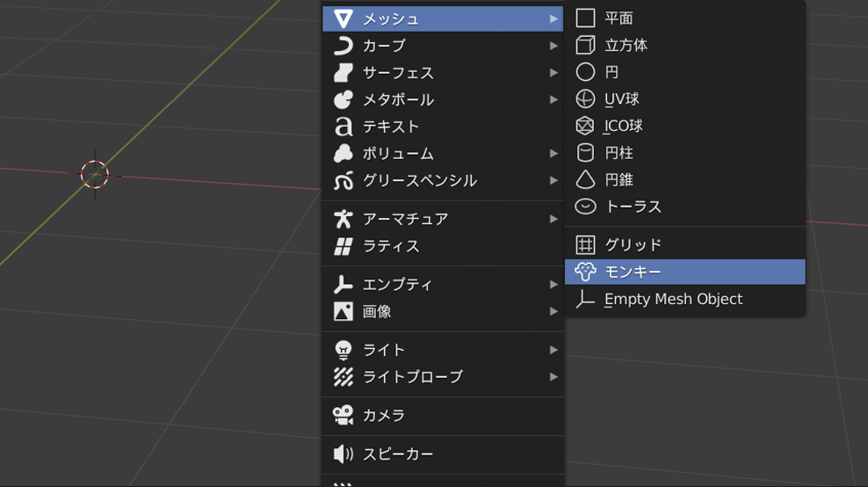Click the cone (円錐) icon
Image resolution: width=868 pixels, height=487 pixels.
coord(585,179)
